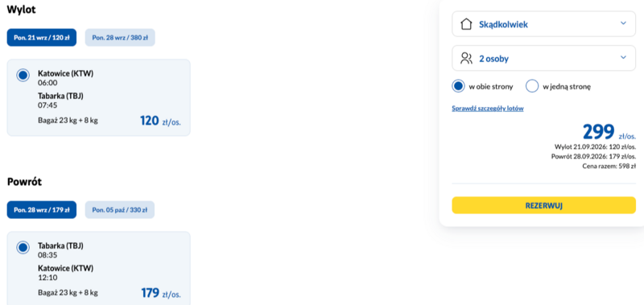Switch to Pon. 28 wrz / 179 zł tab
Image resolution: width=644 pixels, height=305 pixels.
pos(42,210)
